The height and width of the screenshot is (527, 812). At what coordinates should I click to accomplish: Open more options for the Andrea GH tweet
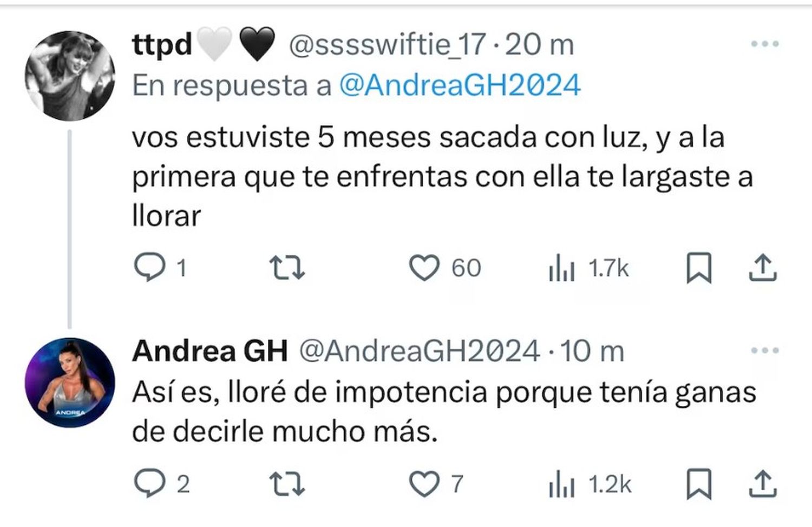pyautogui.click(x=765, y=351)
